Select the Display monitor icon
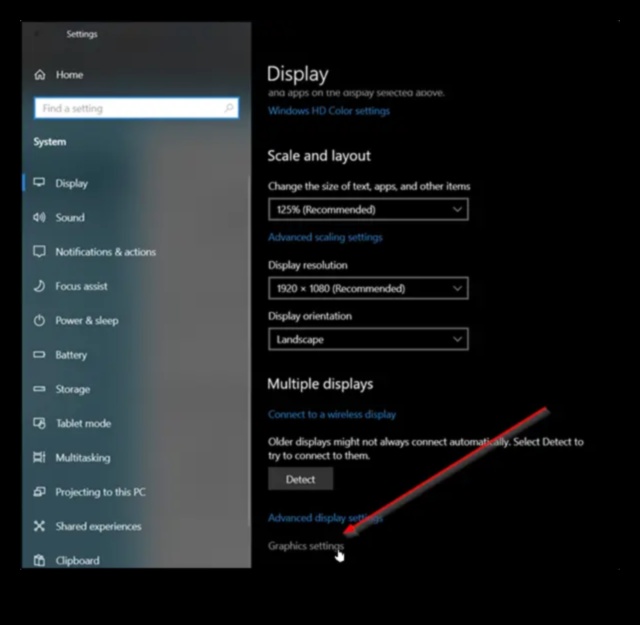 40,183
